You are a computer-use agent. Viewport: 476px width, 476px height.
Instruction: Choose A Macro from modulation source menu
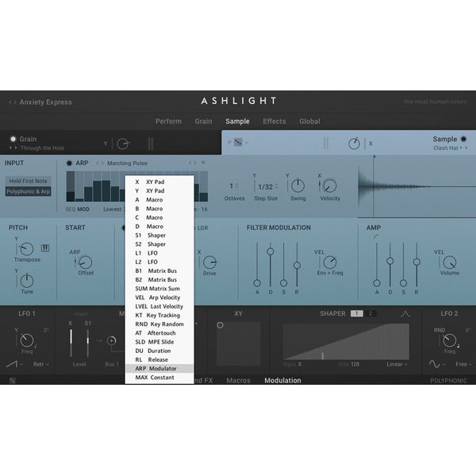[159, 200]
